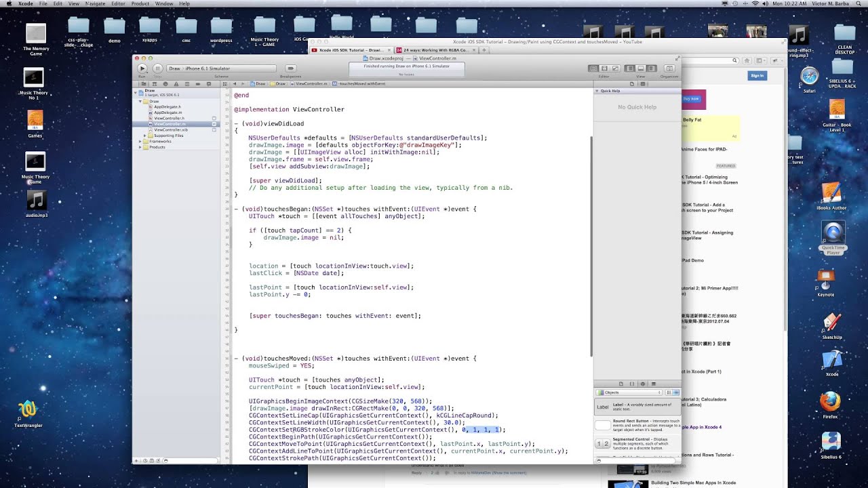This screenshot has width=868, height=488.
Task: Show the File Template library
Action: 621,384
